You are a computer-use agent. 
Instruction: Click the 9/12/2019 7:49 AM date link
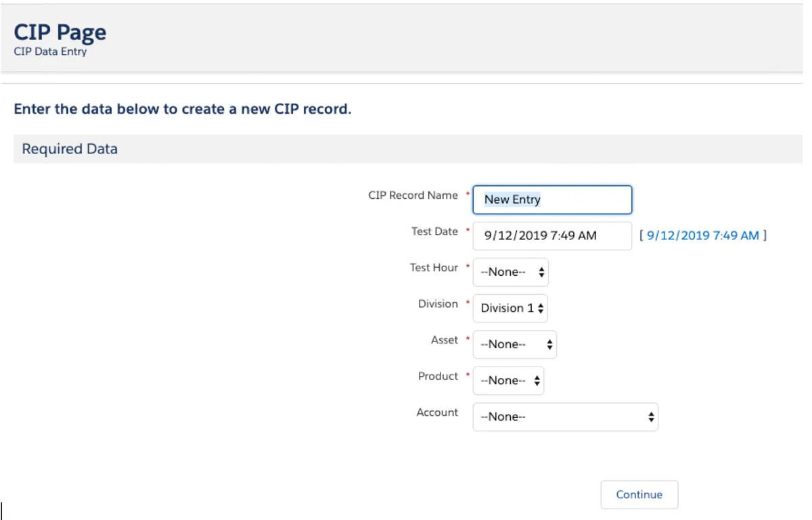click(703, 235)
